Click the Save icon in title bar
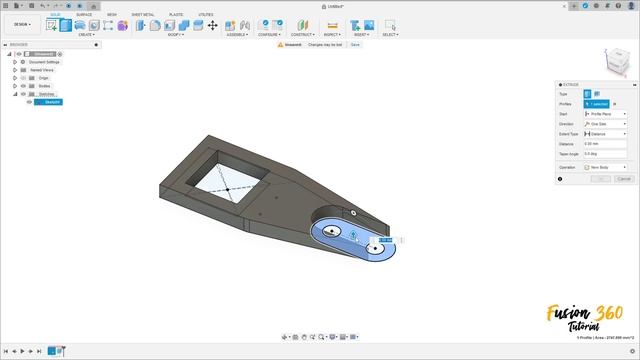Viewport: 640px width, 360px height. pyautogui.click(x=31, y=6)
